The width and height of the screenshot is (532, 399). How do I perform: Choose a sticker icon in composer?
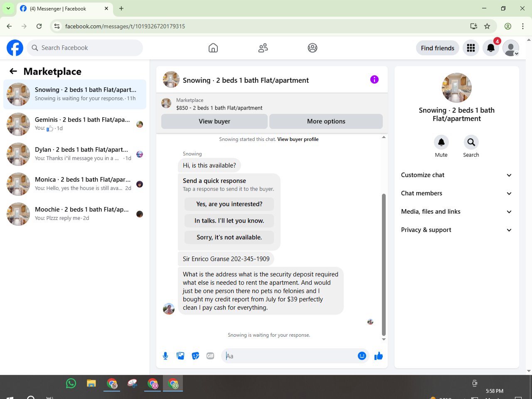tap(195, 356)
